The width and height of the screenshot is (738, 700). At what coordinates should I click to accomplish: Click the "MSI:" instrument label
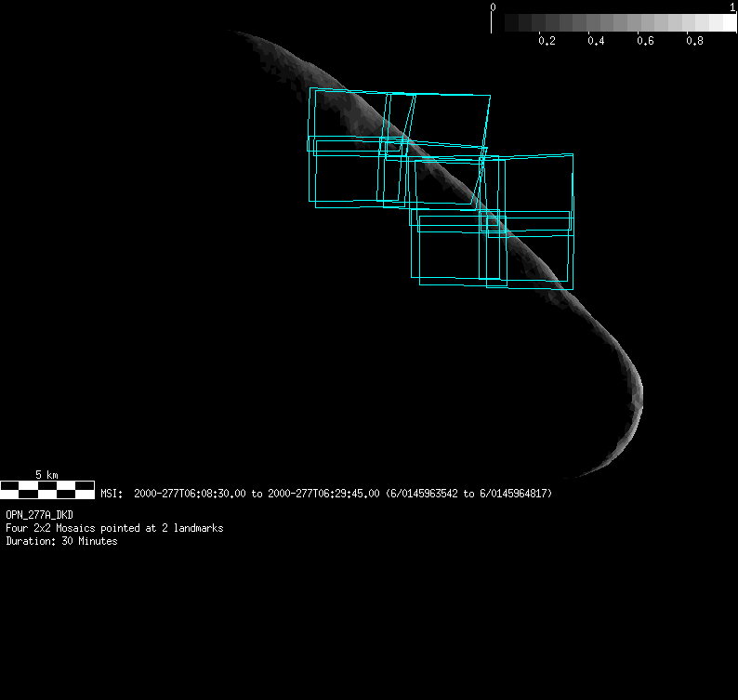[112, 494]
